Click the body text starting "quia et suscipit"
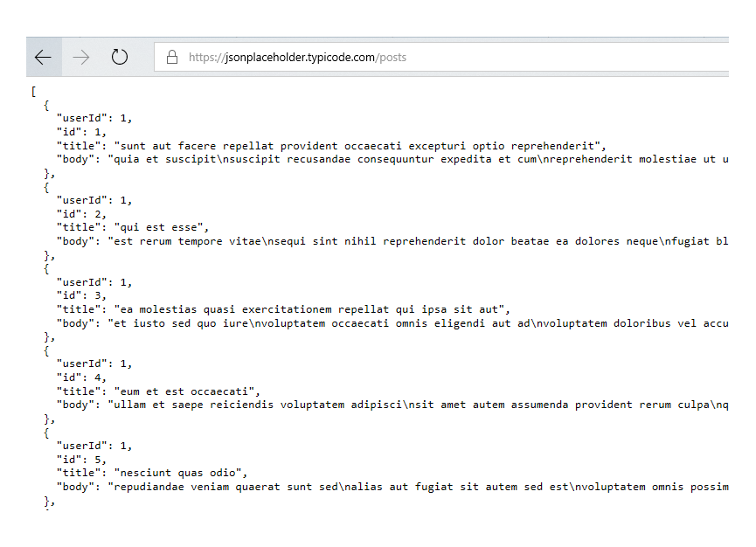Screen dimensions: 756x547 pyautogui.click(x=411, y=159)
